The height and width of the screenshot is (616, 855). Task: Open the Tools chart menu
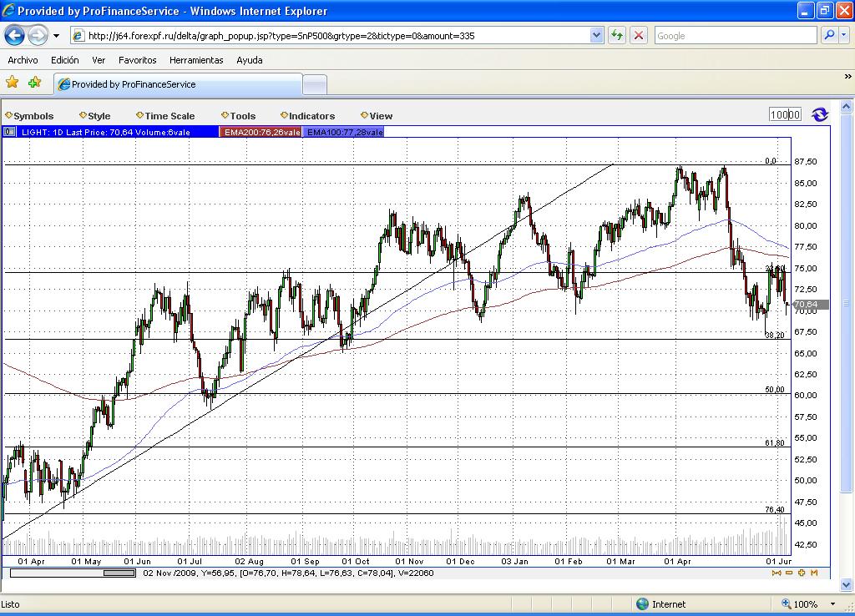238,115
